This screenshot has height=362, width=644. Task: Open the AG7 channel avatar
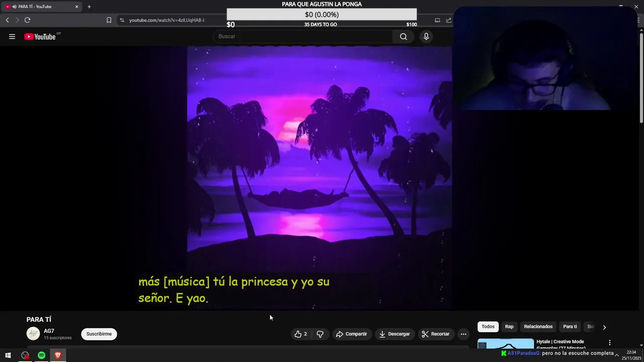pos(33,334)
